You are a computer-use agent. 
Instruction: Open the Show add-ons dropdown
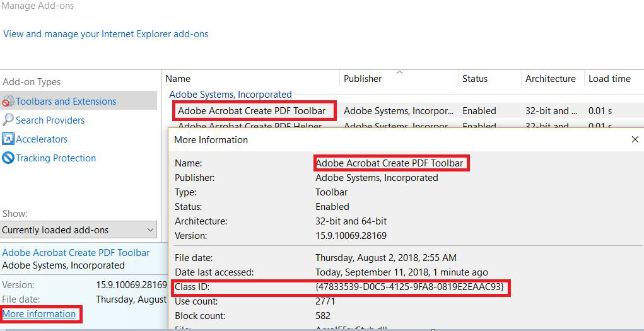(x=79, y=230)
